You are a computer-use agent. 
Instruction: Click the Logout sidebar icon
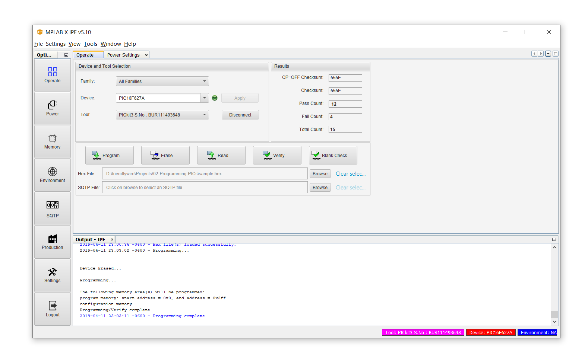tap(52, 309)
